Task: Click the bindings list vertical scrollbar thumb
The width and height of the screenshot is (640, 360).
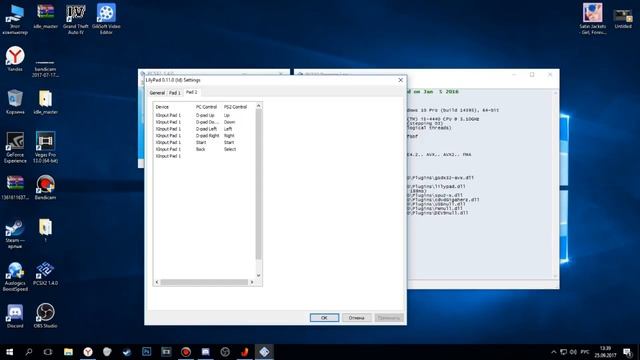Action: [258, 184]
